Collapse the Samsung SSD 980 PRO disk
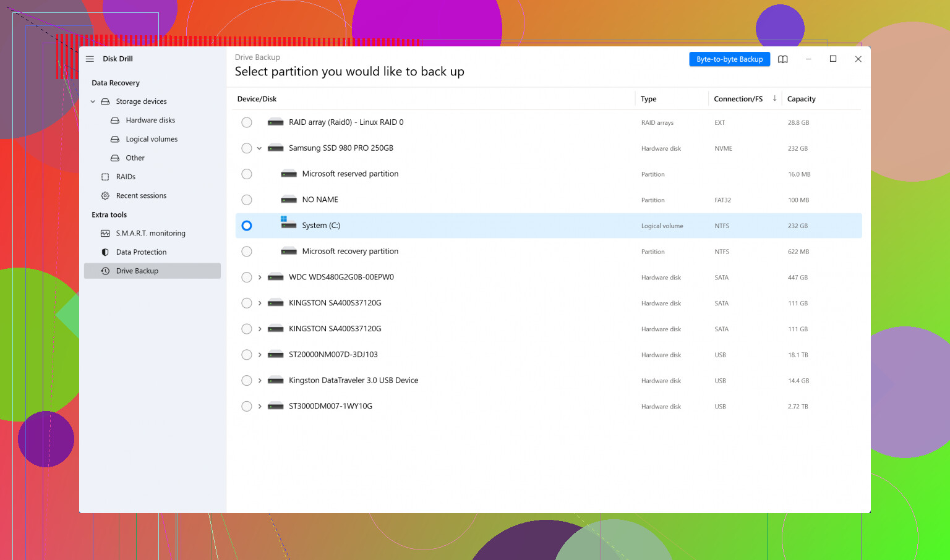Screen dimensions: 950x560 click(x=260, y=148)
